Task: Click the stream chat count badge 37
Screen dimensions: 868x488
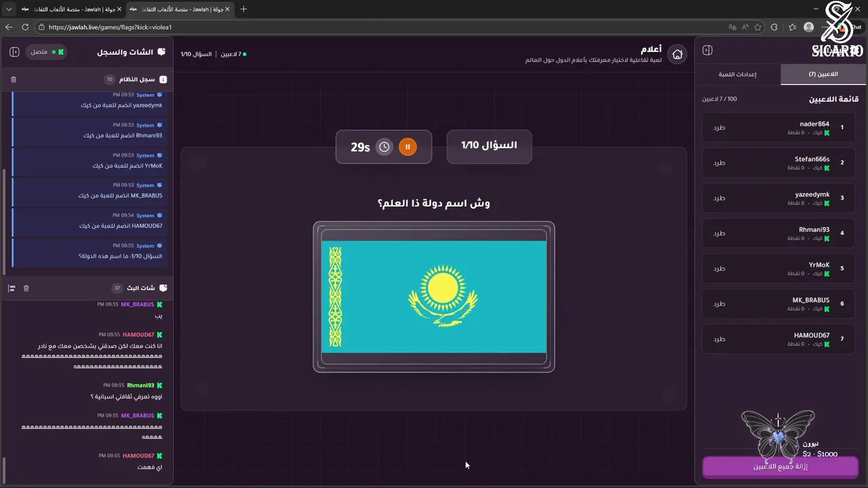Action: pos(117,288)
